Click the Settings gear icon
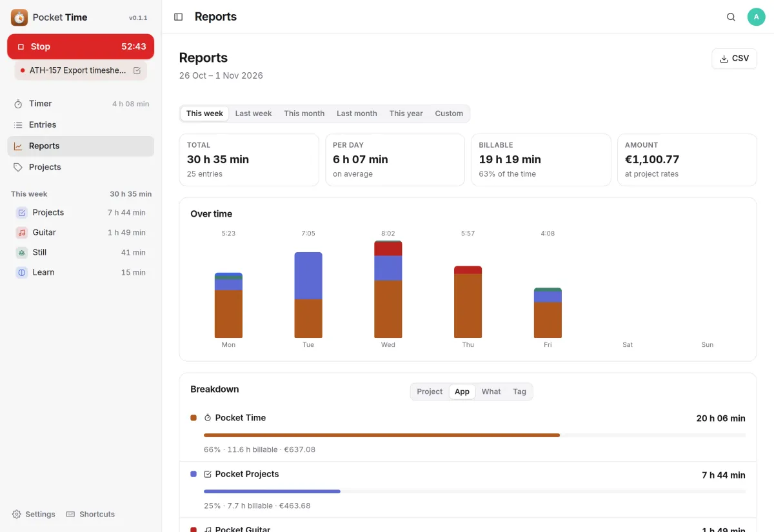The width and height of the screenshot is (774, 532). (x=17, y=515)
